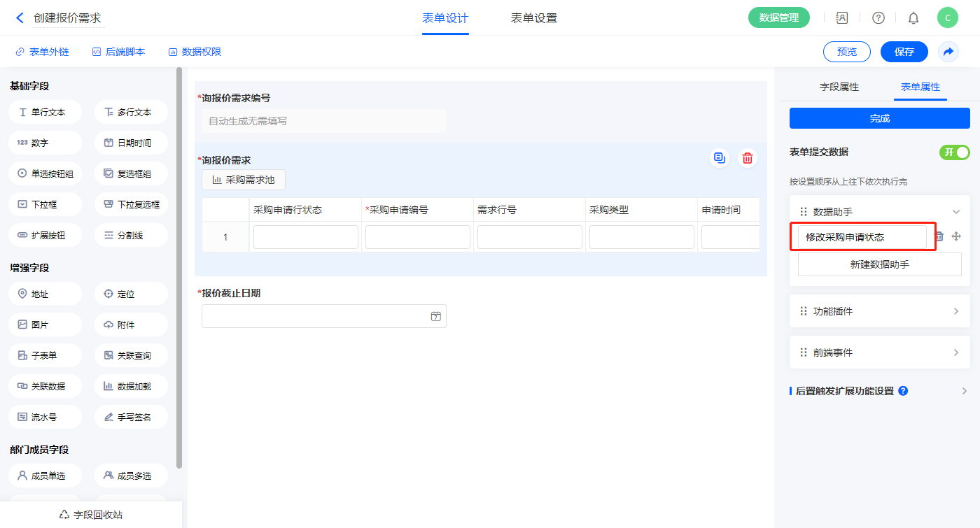
Task: Click the 修改采购申请状态 input field
Action: tap(862, 237)
